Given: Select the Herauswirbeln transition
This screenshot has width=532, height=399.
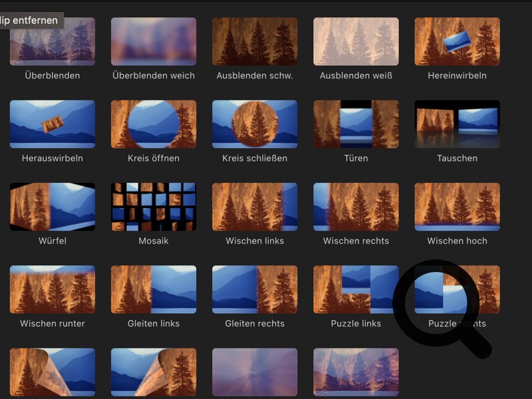Looking at the screenshot, I should [x=53, y=124].
